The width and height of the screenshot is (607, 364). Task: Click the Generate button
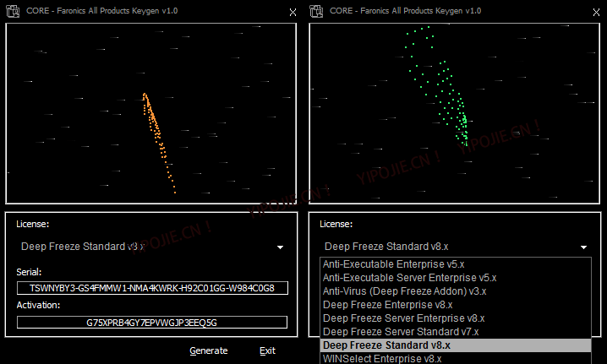(x=208, y=350)
